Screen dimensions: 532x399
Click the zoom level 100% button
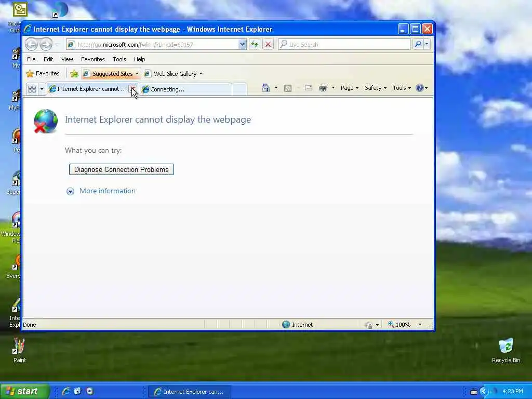click(400, 325)
